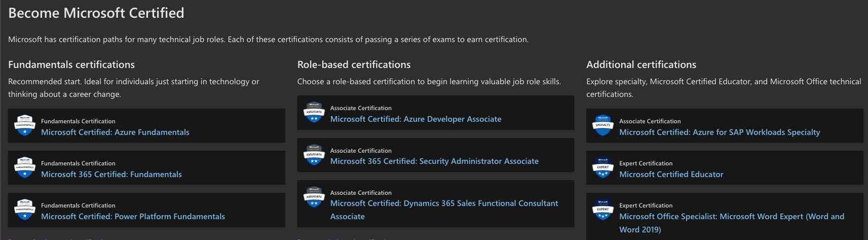
Task: Click Microsoft Certified Educator expert badge
Action: (603, 167)
